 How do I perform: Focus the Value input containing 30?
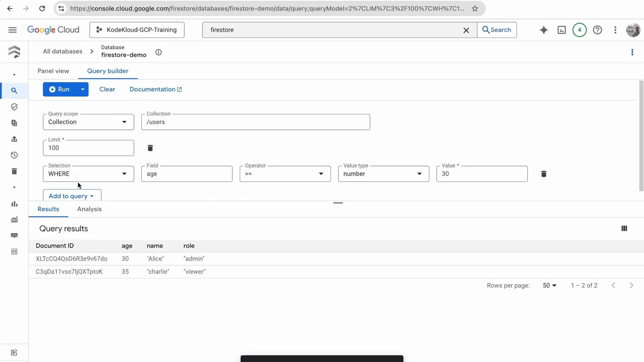click(x=482, y=174)
